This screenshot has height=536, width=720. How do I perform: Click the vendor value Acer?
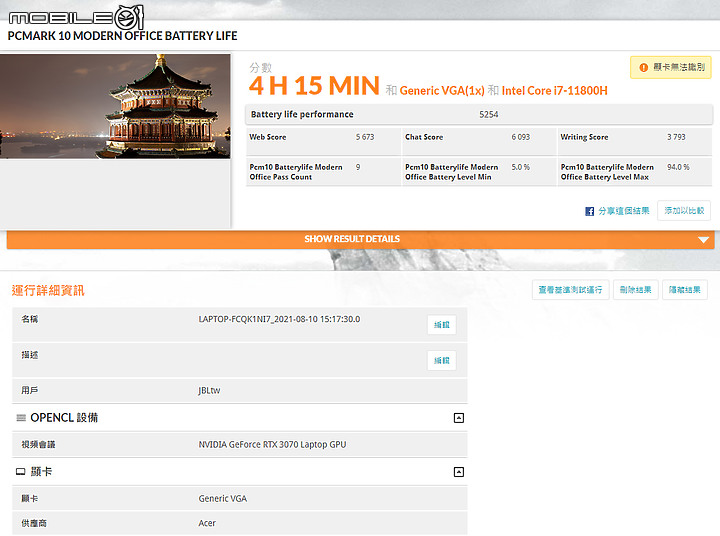[207, 523]
